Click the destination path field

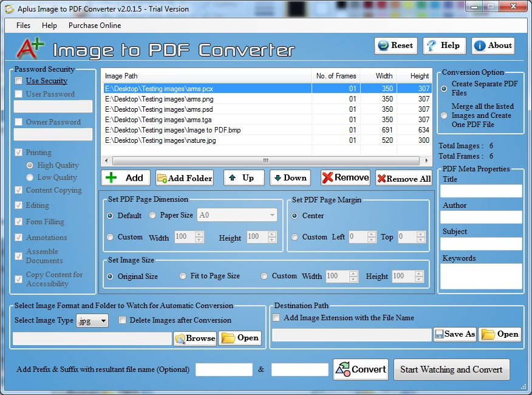coord(352,335)
